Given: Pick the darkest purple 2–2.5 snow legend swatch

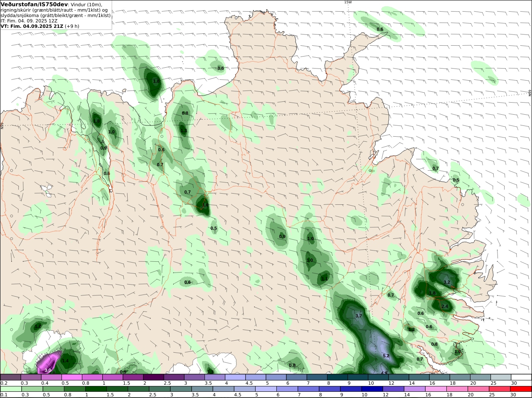Looking at the screenshot, I should coord(154,377).
